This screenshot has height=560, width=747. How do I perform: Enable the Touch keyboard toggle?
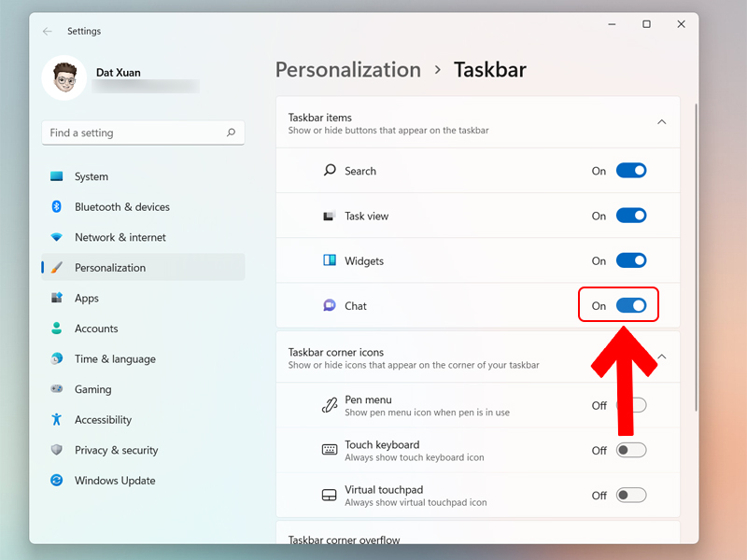coord(631,450)
